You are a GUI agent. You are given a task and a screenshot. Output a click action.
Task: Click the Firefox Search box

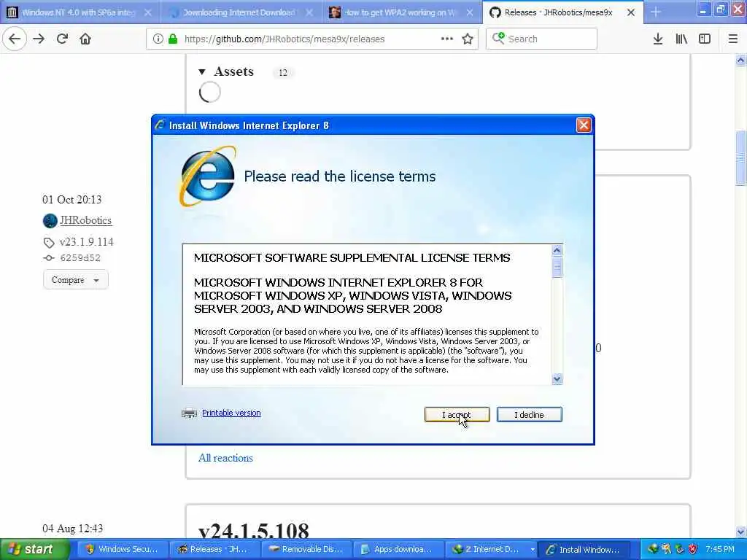[541, 39]
